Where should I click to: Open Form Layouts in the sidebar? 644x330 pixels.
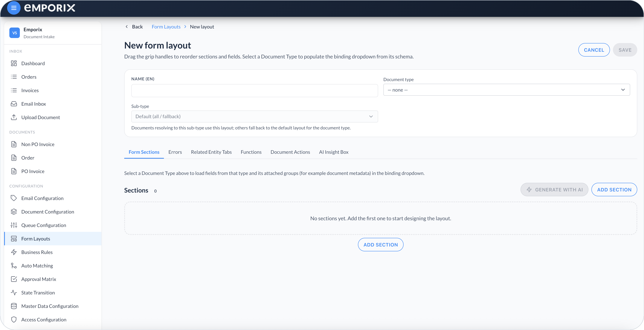point(53,239)
